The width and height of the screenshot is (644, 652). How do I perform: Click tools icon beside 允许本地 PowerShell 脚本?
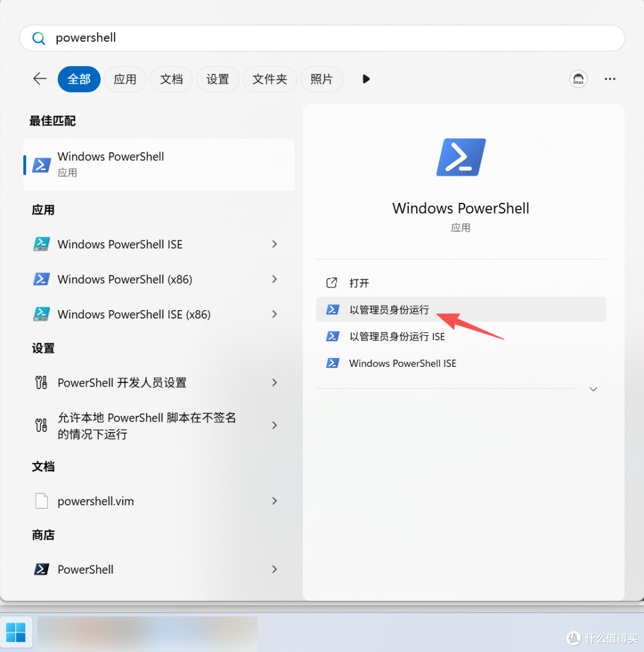[41, 425]
